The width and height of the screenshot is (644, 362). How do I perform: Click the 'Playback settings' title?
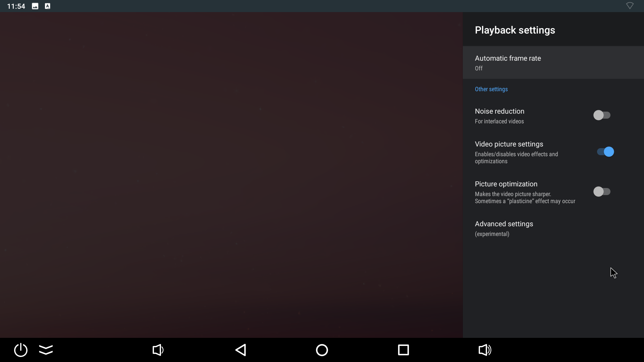click(x=515, y=30)
